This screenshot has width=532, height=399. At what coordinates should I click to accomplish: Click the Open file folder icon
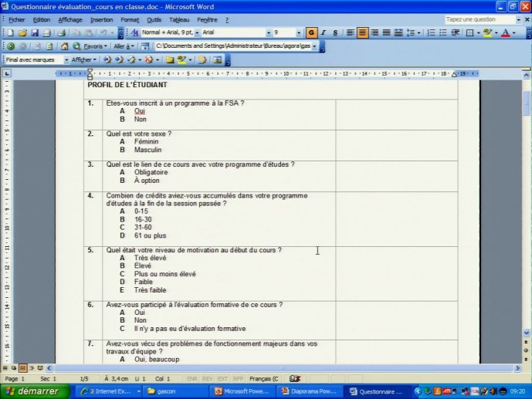click(22, 33)
